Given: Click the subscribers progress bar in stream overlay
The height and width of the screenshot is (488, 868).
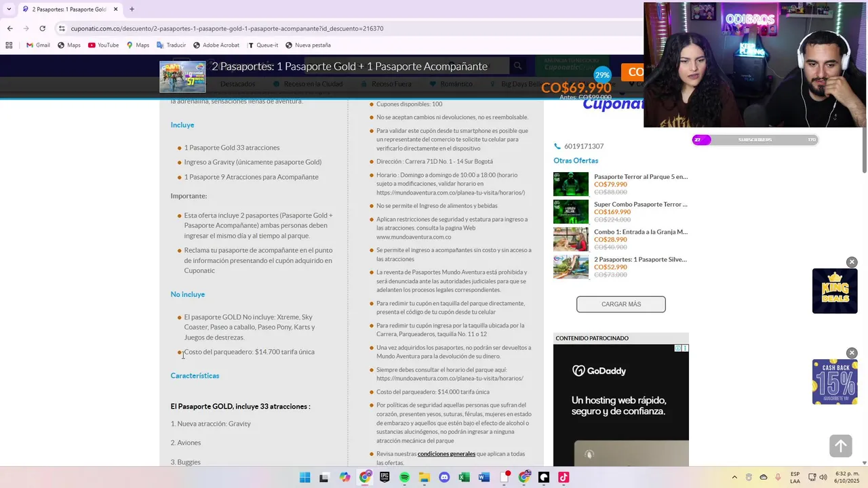Looking at the screenshot, I should coord(755,140).
